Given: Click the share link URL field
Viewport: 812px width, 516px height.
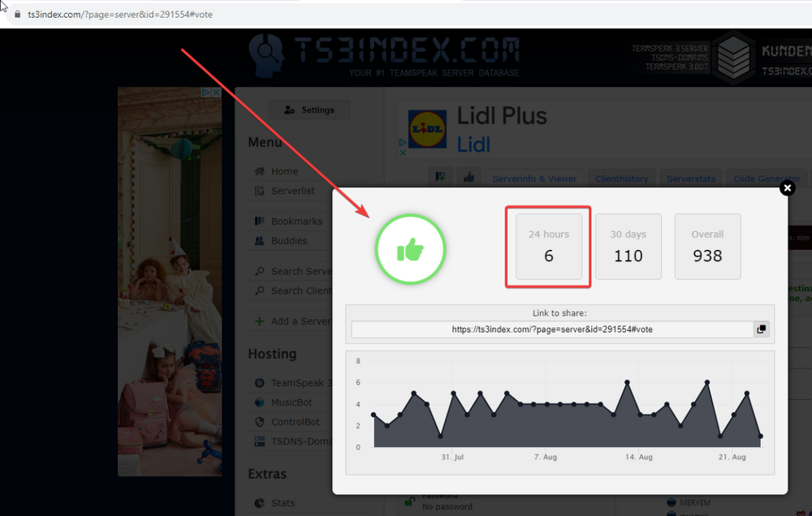Looking at the screenshot, I should pos(552,329).
